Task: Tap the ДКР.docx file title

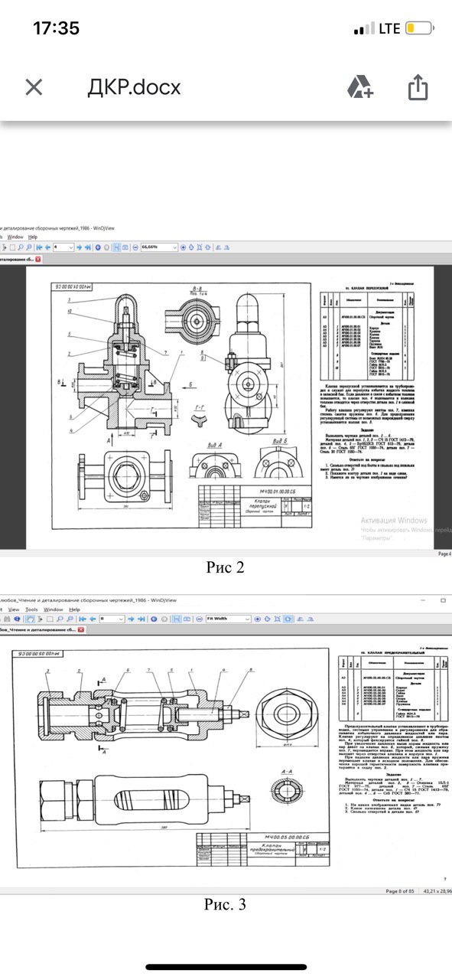Action: 134,87
